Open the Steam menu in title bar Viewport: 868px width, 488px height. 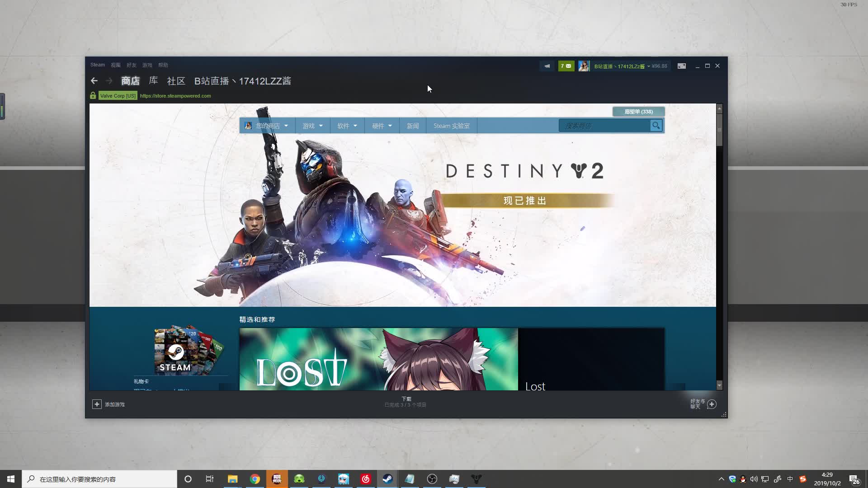pos(97,65)
